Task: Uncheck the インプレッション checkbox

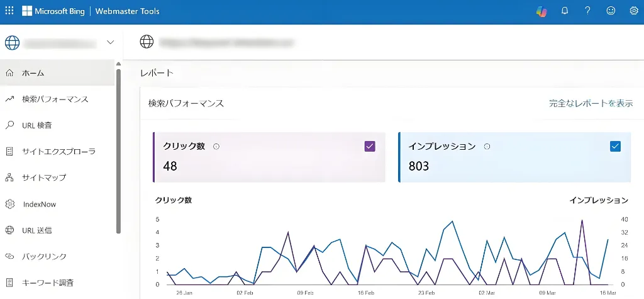Action: point(615,147)
